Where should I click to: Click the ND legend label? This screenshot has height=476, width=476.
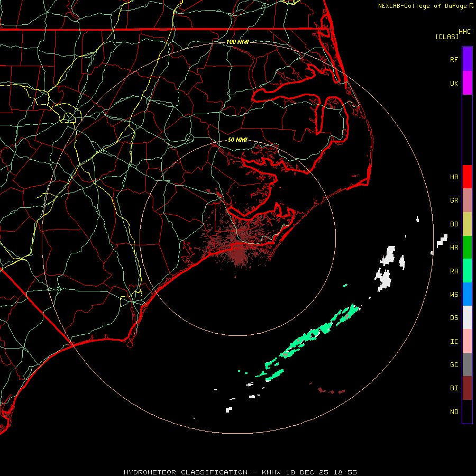454,411
